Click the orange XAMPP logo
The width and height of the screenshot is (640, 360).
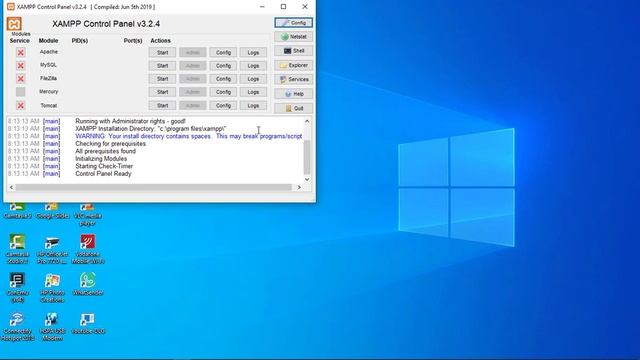[14, 24]
